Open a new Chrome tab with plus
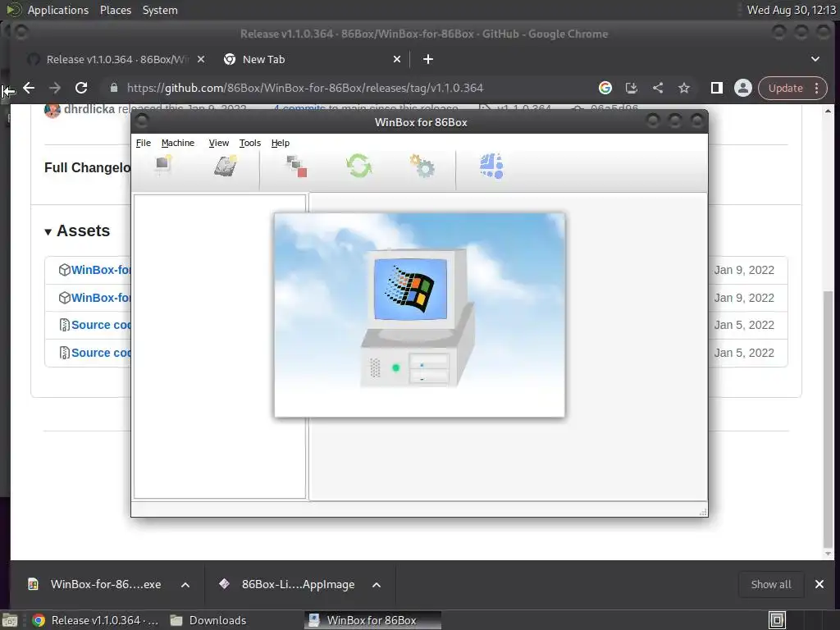 (x=427, y=59)
